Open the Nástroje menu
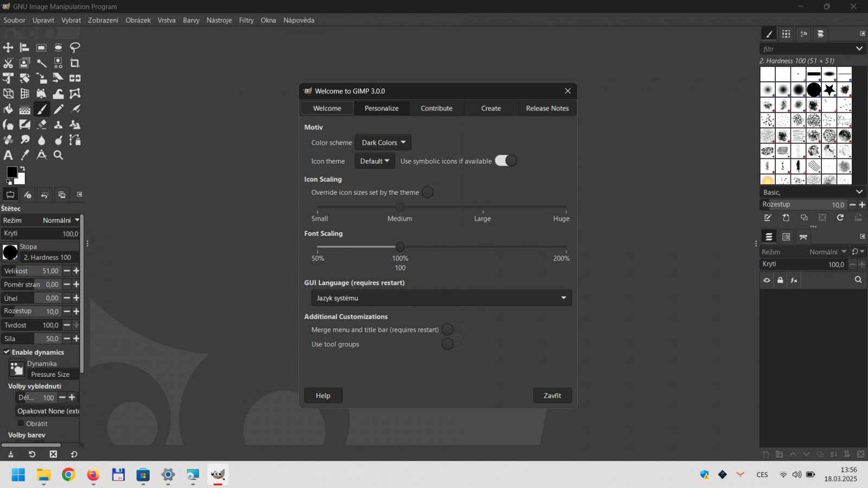This screenshot has width=868, height=488. click(219, 20)
